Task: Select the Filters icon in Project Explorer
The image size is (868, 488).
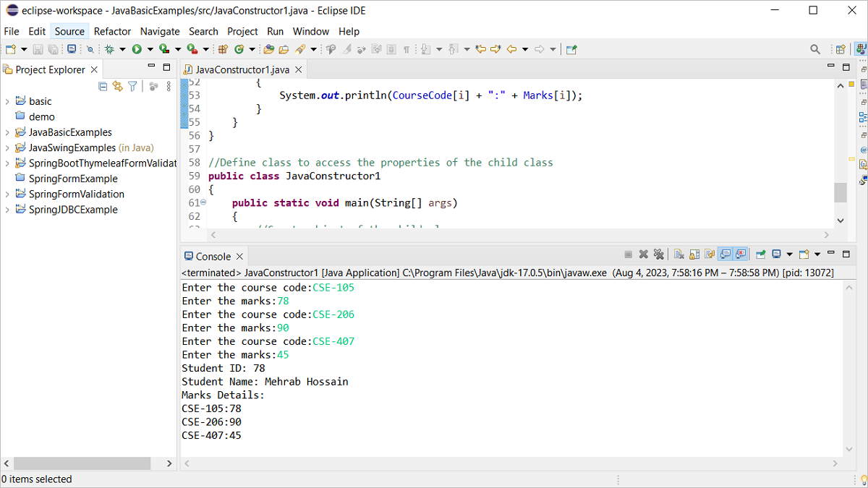Action: (132, 86)
